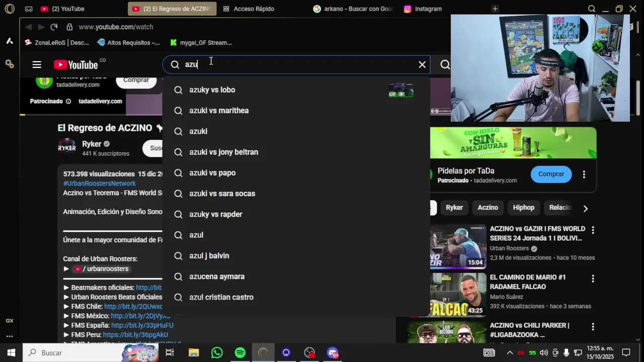Open the search tabs magnifier
644x362 pixels.
(592, 9)
